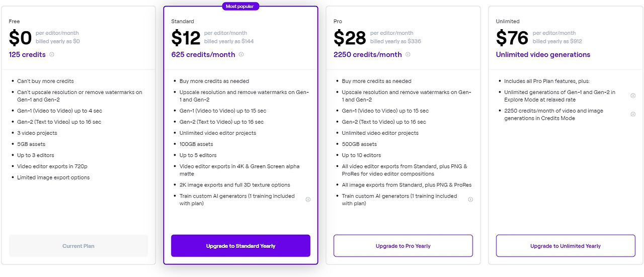Select Upgrade to Unlimited Yearly
This screenshot has width=644, height=277.
tap(566, 246)
